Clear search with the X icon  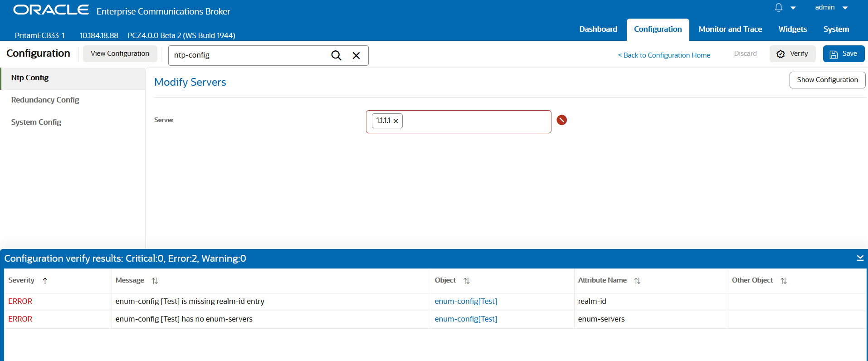(x=356, y=55)
